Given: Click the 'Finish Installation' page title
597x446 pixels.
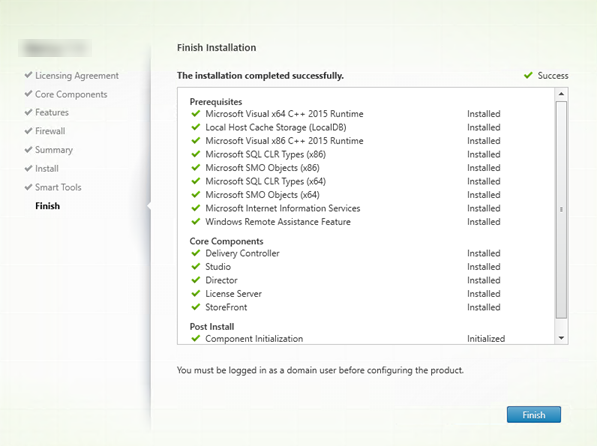Looking at the screenshot, I should [x=216, y=48].
